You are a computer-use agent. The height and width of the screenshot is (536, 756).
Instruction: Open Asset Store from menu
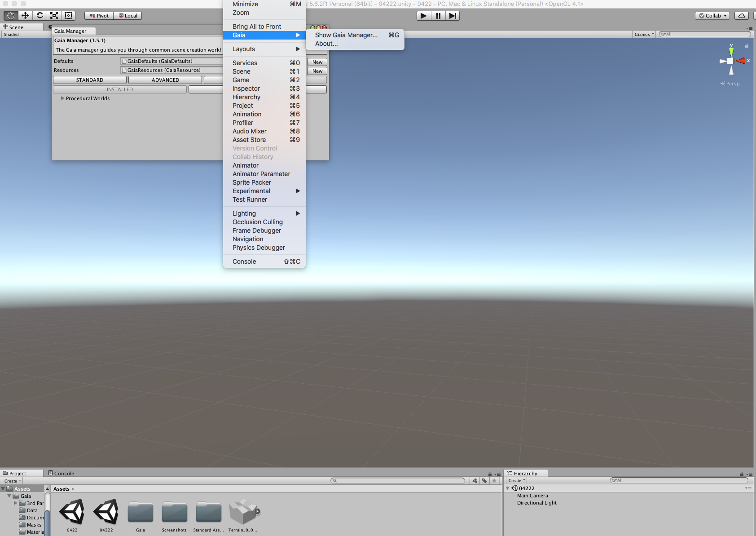pyautogui.click(x=264, y=140)
